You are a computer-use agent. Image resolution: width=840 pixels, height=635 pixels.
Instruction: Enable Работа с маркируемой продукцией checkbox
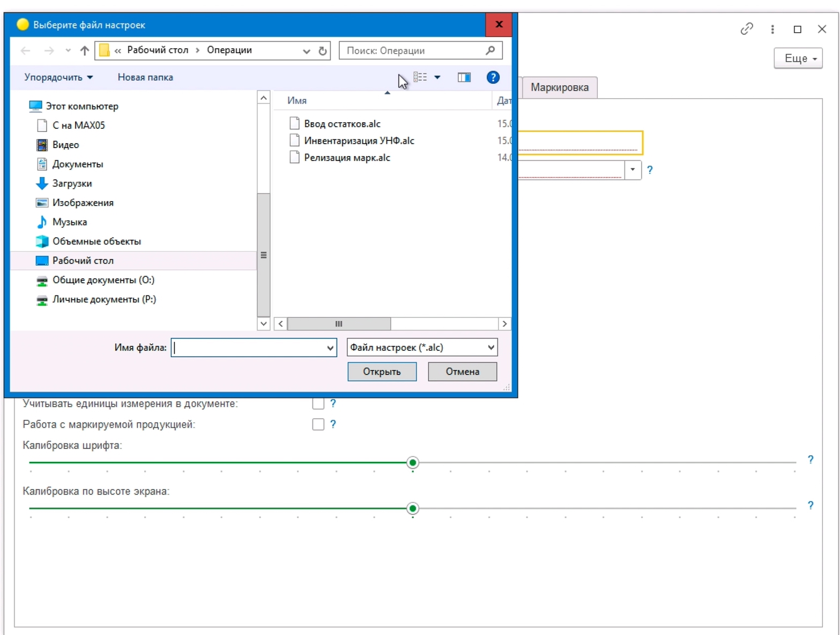coord(318,424)
